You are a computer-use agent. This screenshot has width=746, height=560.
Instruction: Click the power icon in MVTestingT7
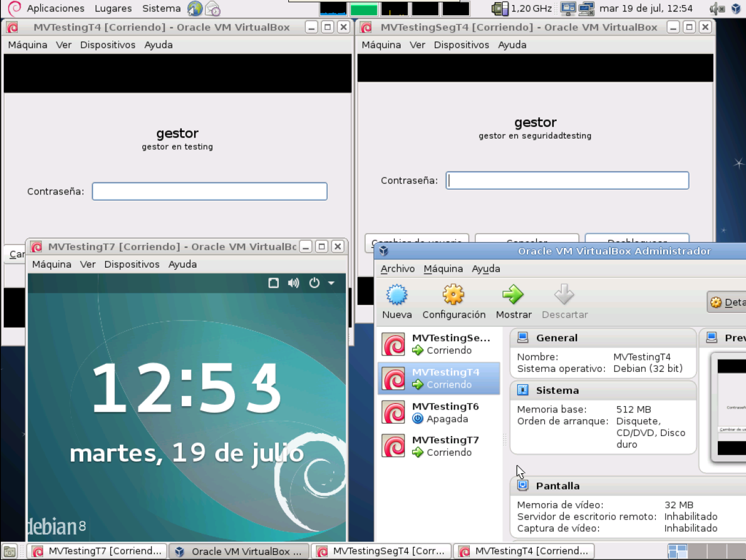click(314, 283)
